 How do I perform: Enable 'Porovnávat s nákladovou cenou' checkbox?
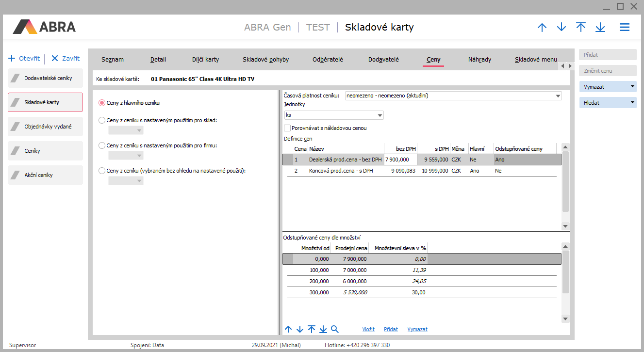[287, 128]
